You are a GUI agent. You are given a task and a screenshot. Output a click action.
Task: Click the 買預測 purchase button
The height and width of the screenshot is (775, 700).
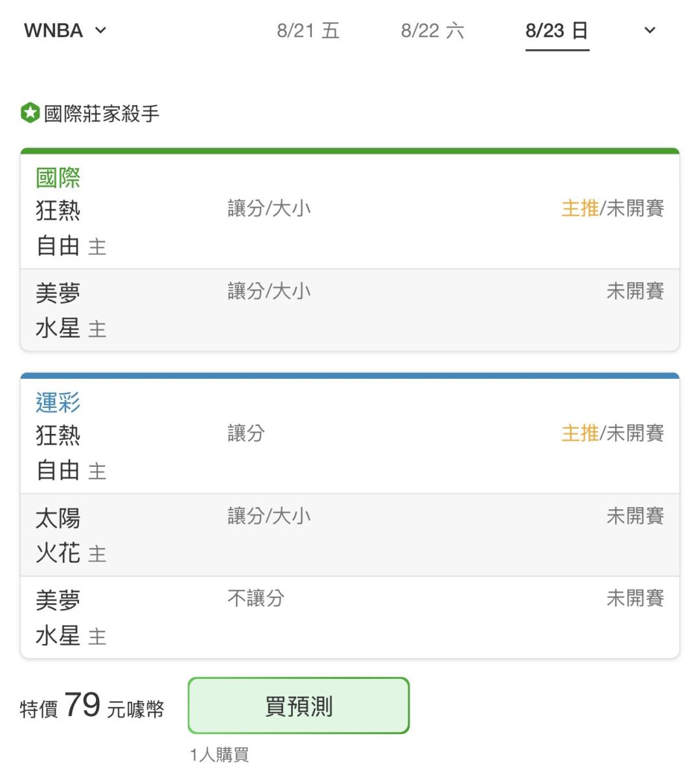click(298, 706)
